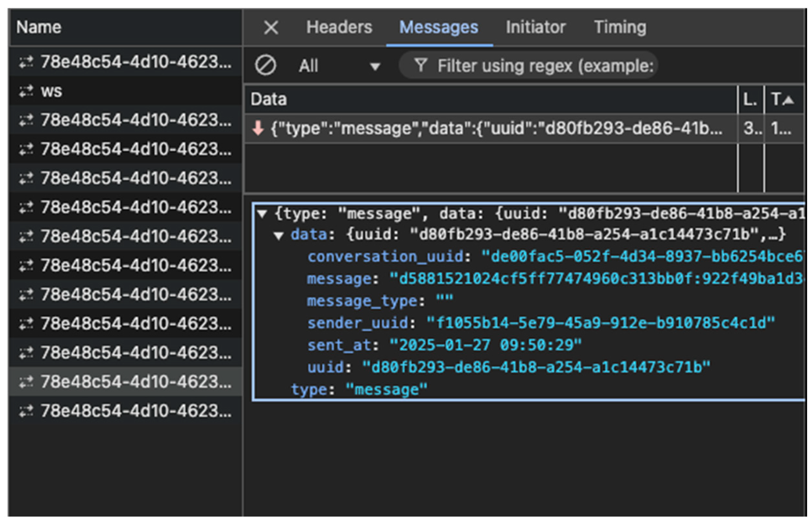
Task: Close the request details panel
Action: click(271, 27)
